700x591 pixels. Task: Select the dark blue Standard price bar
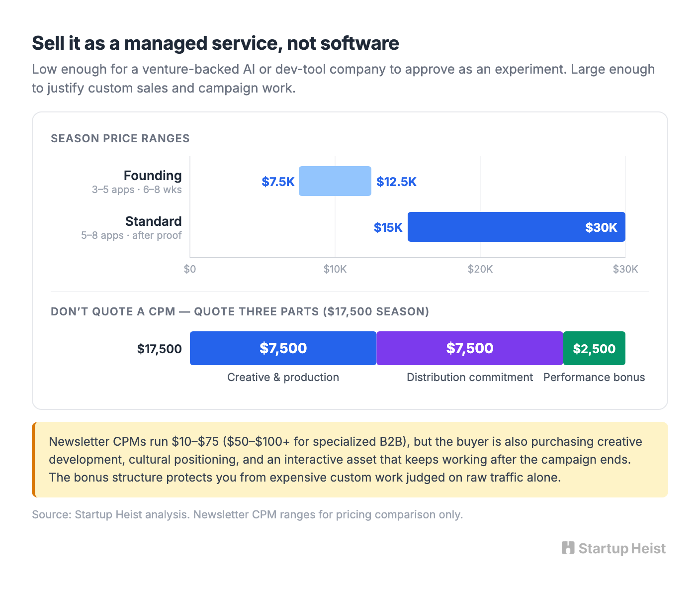pos(517,227)
